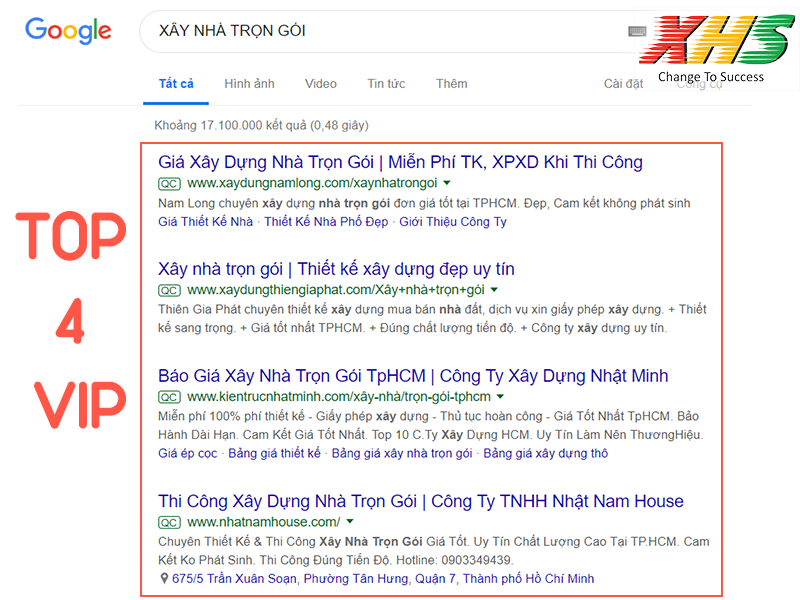Click the QC ad badge beside kientrucnhatminh.com
Screen dimensions: 800x600
coord(169,397)
